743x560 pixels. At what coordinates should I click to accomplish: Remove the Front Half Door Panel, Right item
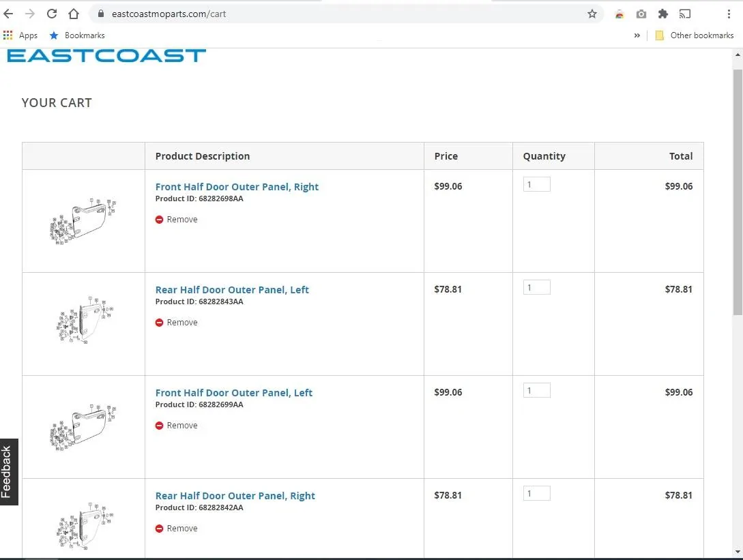[176, 220]
